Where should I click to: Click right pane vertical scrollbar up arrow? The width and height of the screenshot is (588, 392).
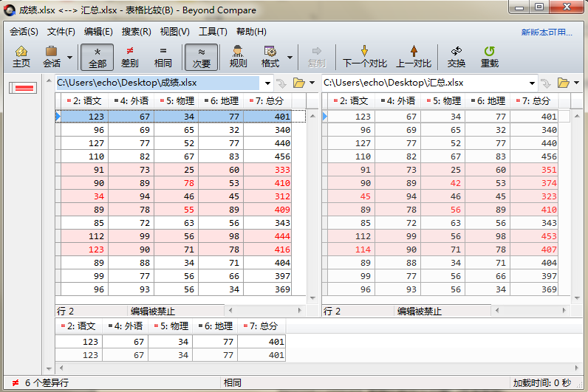click(x=578, y=116)
